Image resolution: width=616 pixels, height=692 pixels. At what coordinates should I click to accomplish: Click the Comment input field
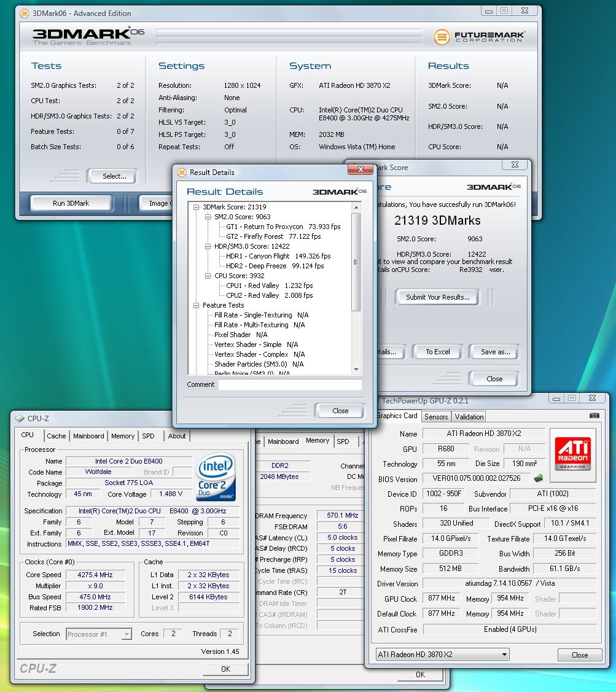290,384
